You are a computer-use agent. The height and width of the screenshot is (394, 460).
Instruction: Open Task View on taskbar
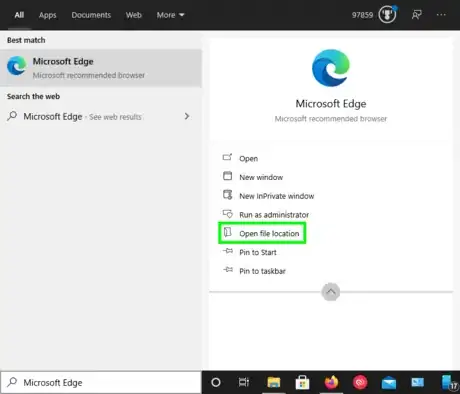244,382
